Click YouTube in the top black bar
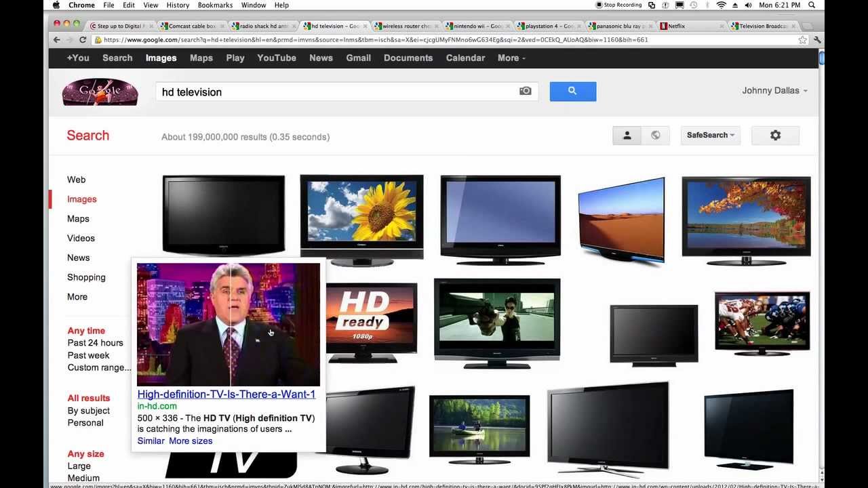 [277, 58]
